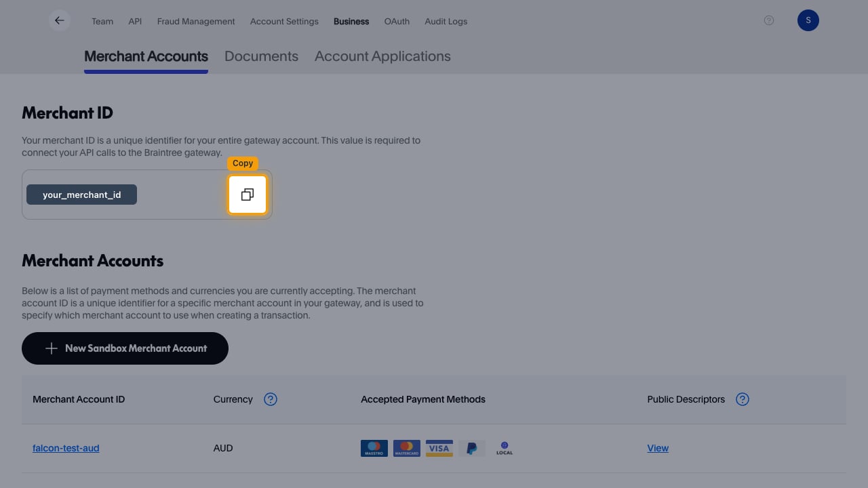Switch to the Documents tab
Viewport: 868px width, 488px height.
click(x=261, y=56)
